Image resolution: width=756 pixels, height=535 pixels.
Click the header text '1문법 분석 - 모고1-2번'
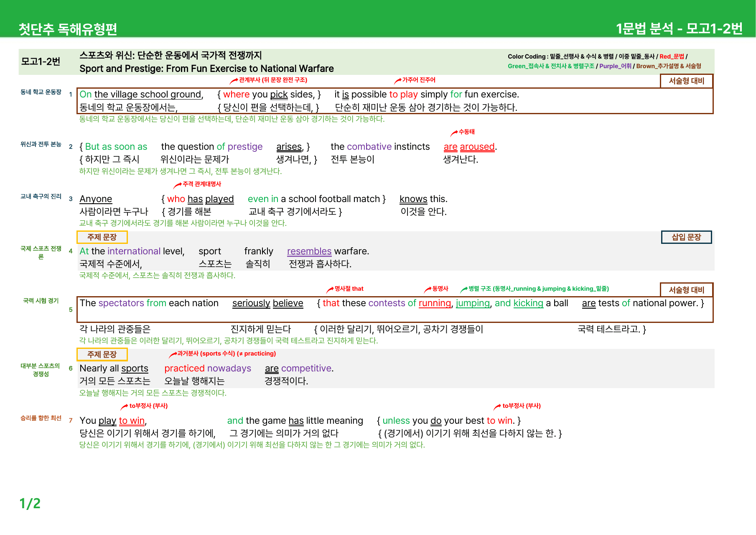point(679,28)
